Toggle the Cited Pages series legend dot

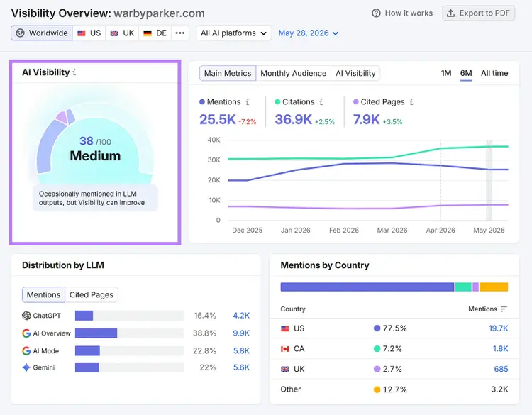[x=356, y=101]
